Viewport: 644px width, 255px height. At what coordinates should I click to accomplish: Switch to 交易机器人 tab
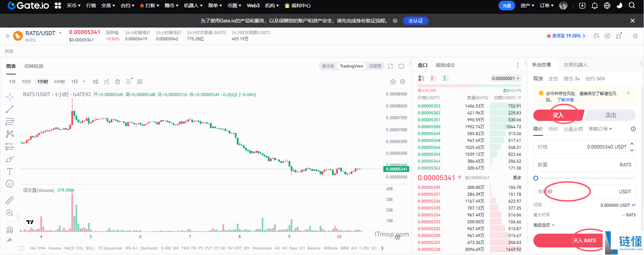(576, 65)
